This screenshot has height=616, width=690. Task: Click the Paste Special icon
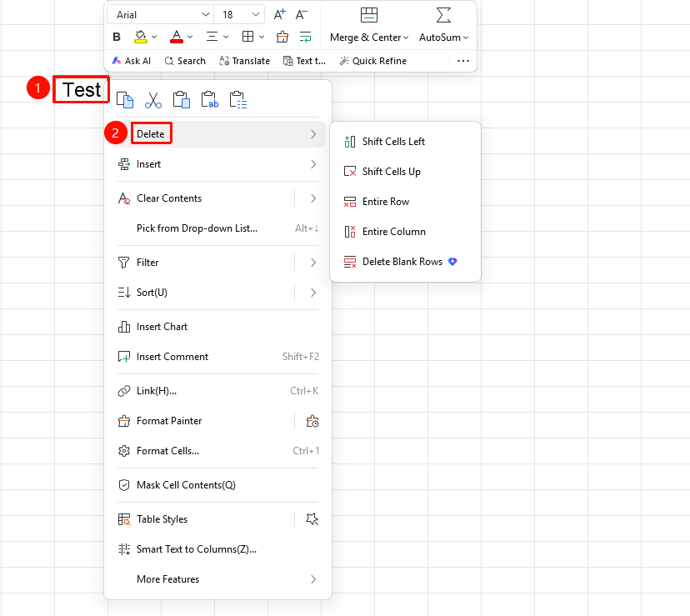coord(238,100)
